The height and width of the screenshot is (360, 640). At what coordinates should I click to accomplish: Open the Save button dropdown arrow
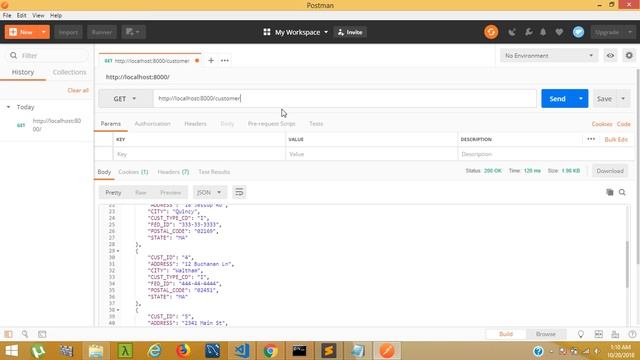(x=623, y=98)
